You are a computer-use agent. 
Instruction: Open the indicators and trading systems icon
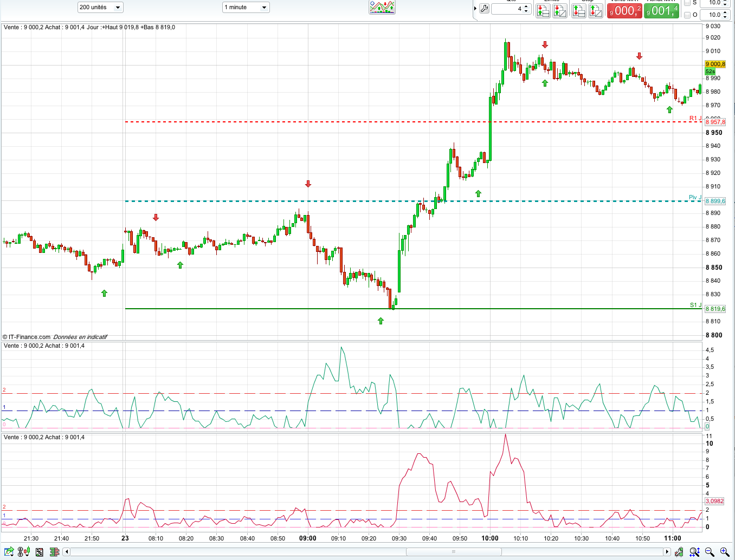coord(382,7)
